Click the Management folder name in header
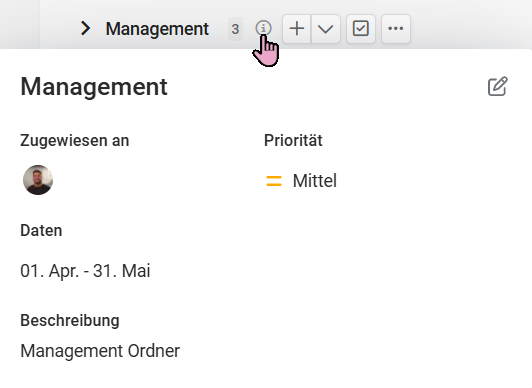The width and height of the screenshot is (532, 388). 157,29
